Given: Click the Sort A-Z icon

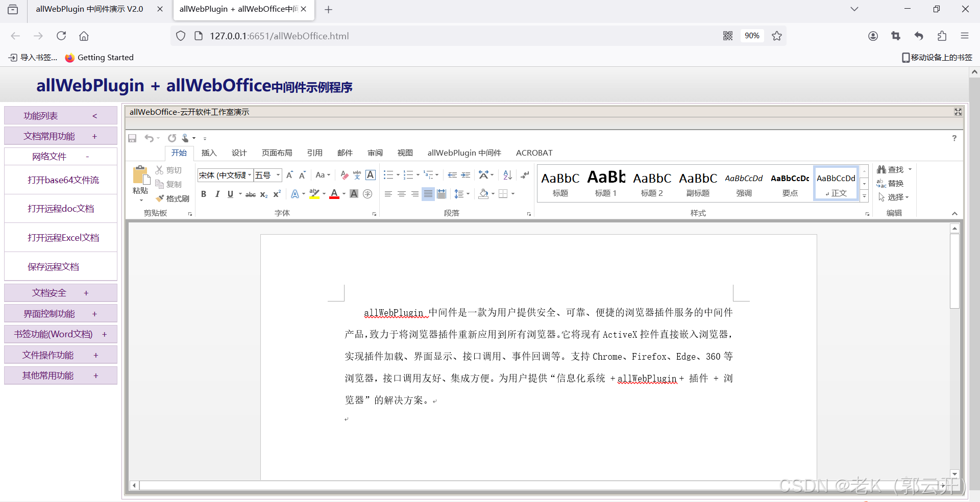Looking at the screenshot, I should pos(507,175).
